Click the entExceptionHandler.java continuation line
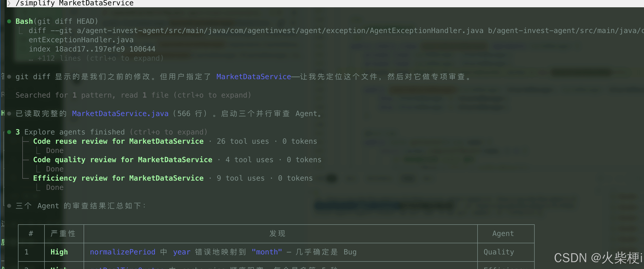This screenshot has height=269, width=644. tap(81, 40)
